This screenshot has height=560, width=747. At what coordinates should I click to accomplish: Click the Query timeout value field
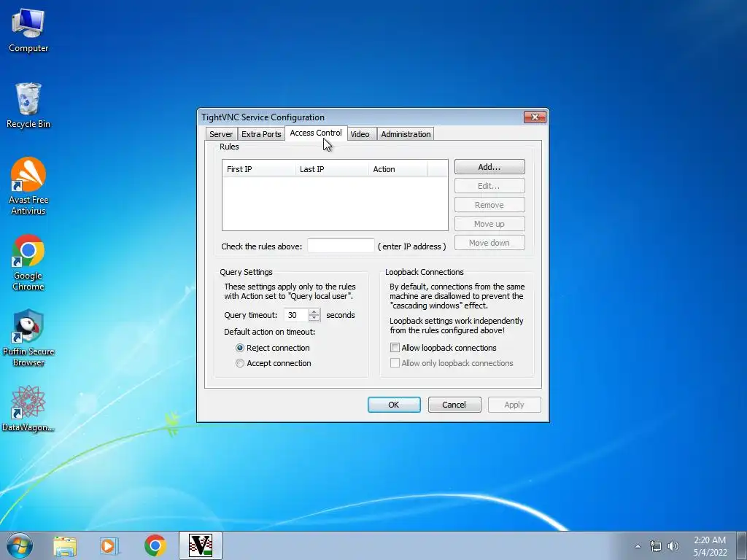pyautogui.click(x=296, y=315)
